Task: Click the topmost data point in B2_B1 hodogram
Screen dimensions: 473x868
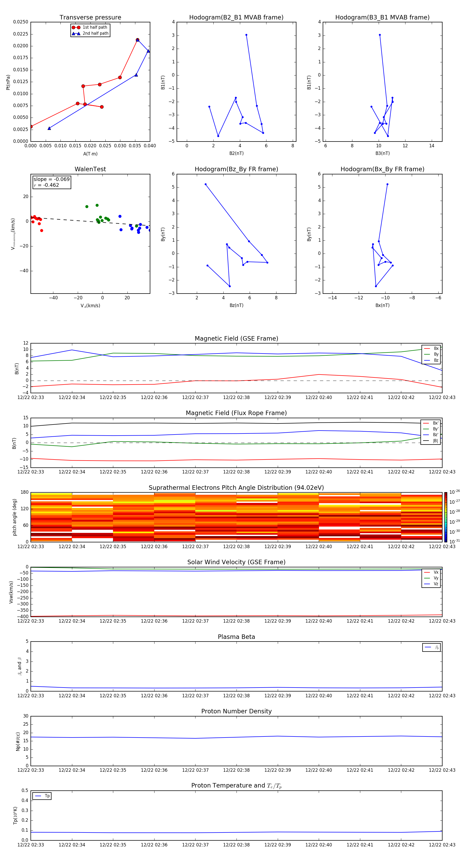Action: point(246,35)
